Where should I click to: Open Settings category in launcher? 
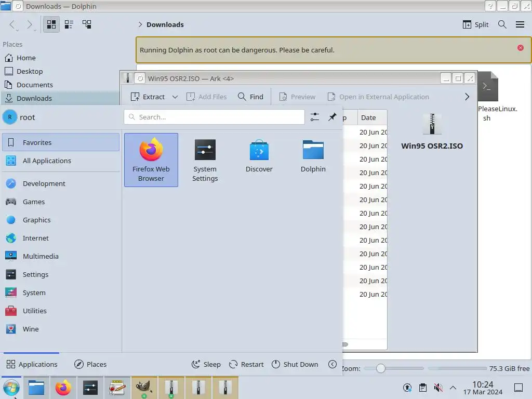click(61, 274)
